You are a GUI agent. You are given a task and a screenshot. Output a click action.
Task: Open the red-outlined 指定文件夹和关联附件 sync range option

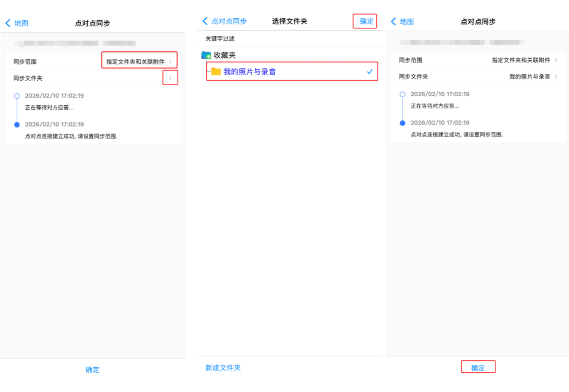click(139, 61)
